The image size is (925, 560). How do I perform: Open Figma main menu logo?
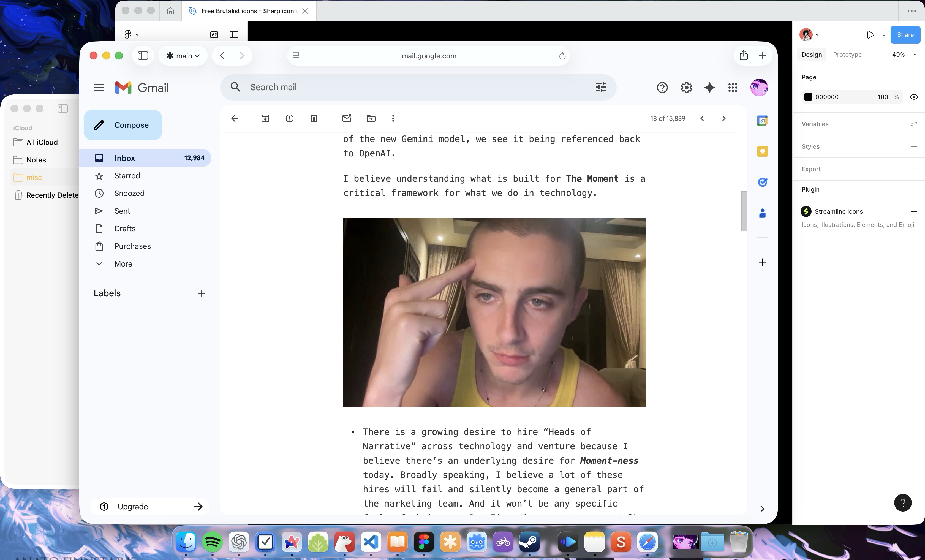click(128, 34)
